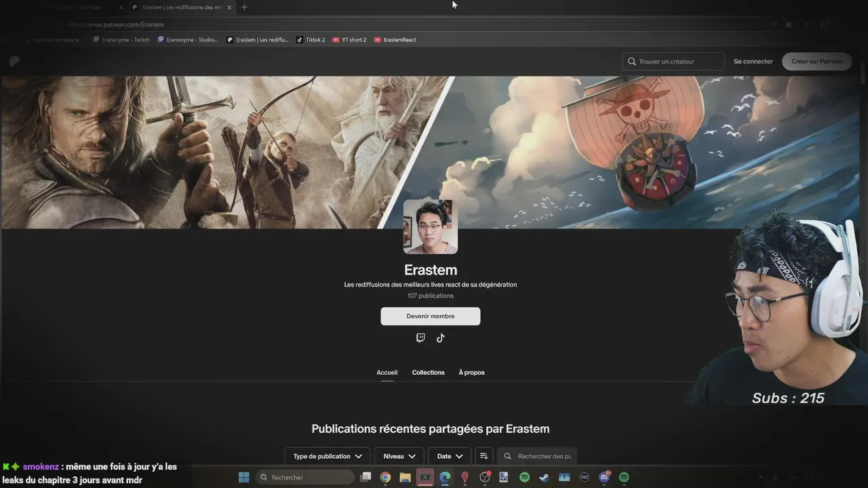Click the Windows taskbar Rechercher box
The width and height of the screenshot is (868, 488).
(x=304, y=477)
